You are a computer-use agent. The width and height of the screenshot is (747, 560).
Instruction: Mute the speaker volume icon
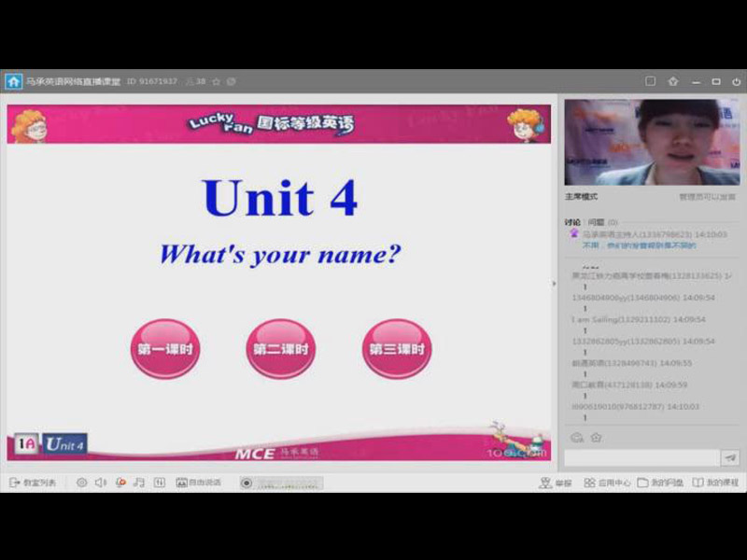click(x=100, y=483)
